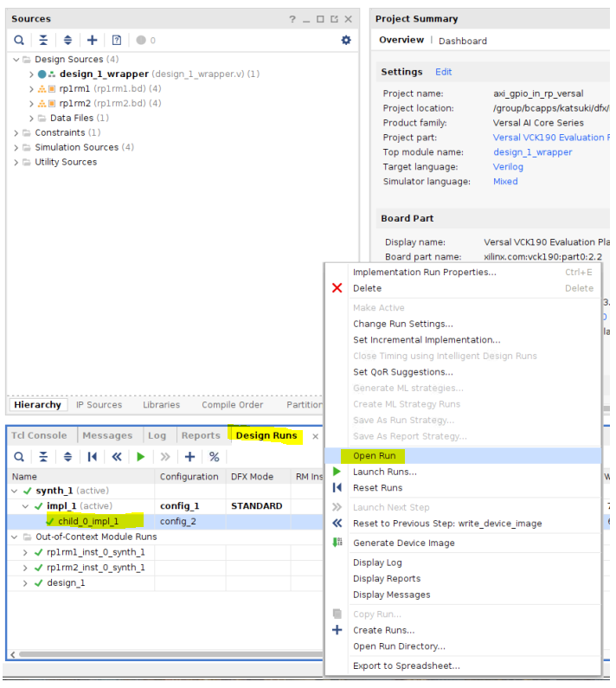616x688 pixels.
Task: Expand rp1rm1 block design node
Action: [x=31, y=89]
